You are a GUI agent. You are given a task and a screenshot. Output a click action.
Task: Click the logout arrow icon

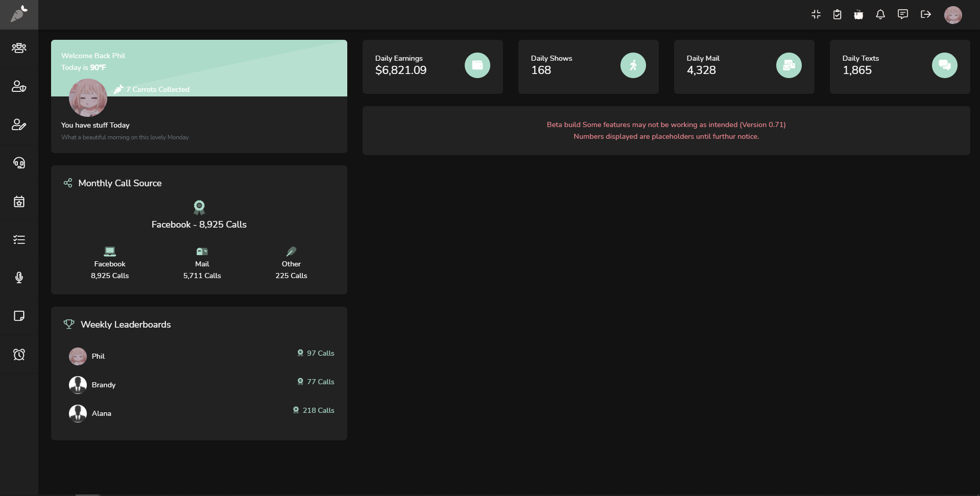click(925, 14)
